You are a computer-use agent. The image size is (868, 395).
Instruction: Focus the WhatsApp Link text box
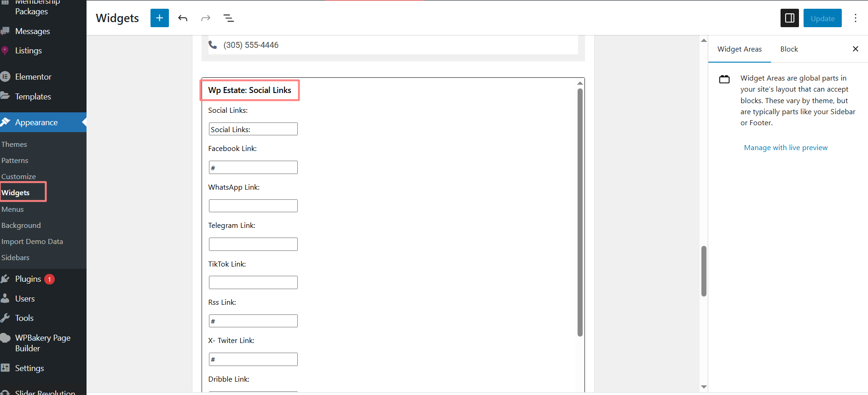pyautogui.click(x=253, y=206)
